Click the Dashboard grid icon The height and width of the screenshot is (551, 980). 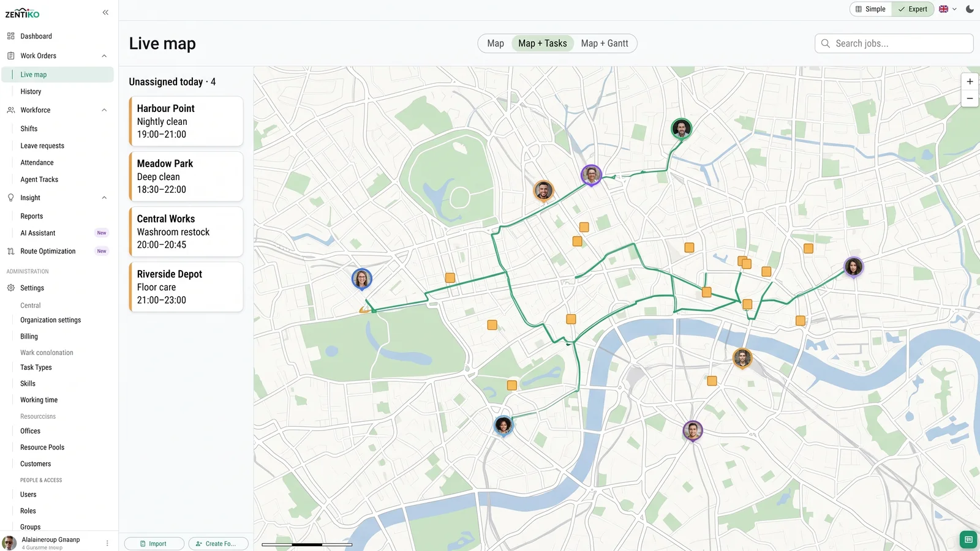tap(11, 36)
